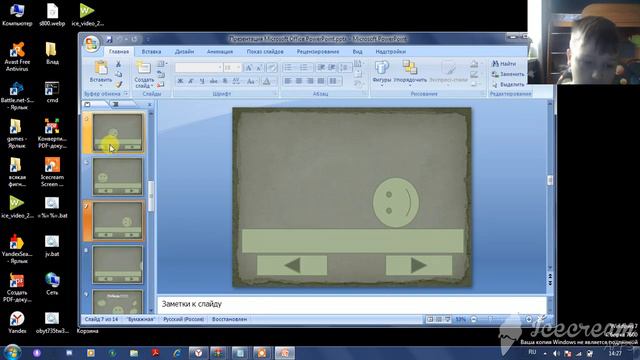Open the font name dropdown
This screenshot has width=640, height=360.
[220, 68]
